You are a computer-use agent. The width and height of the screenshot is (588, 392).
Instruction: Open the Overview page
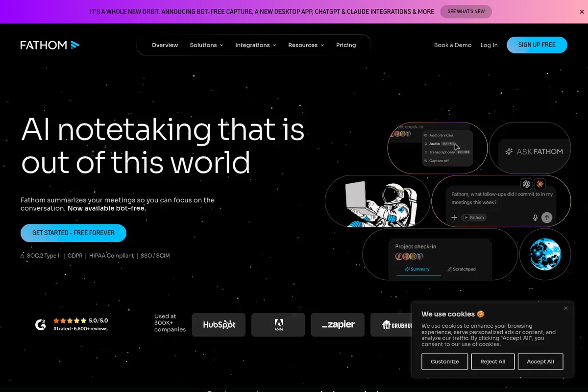(x=165, y=45)
